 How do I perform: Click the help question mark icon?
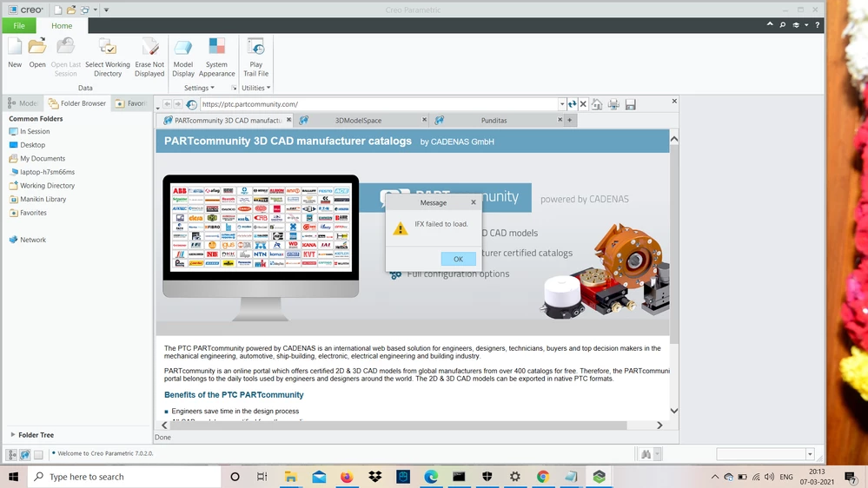point(817,25)
